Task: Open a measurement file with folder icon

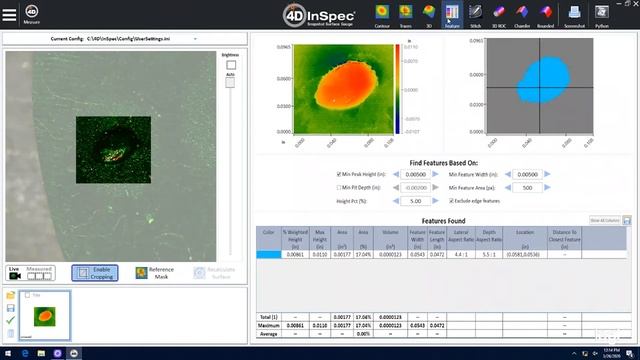Action: tap(11, 295)
